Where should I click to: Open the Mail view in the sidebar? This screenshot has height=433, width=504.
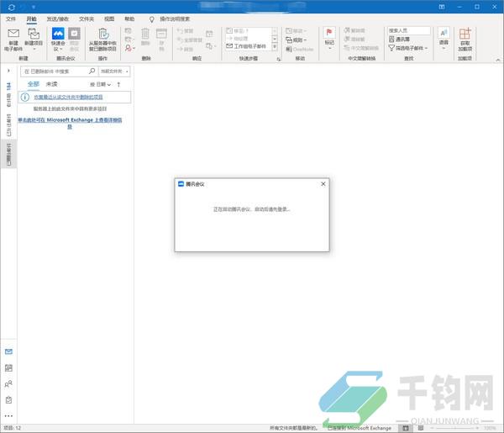click(x=8, y=351)
